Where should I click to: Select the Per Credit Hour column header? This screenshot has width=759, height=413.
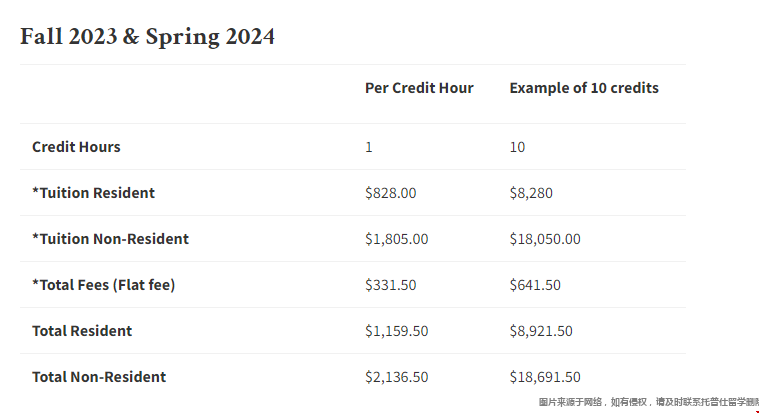pyautogui.click(x=419, y=88)
